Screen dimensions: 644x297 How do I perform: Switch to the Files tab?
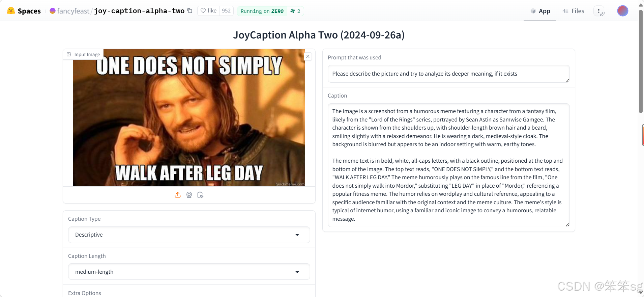pyautogui.click(x=573, y=11)
